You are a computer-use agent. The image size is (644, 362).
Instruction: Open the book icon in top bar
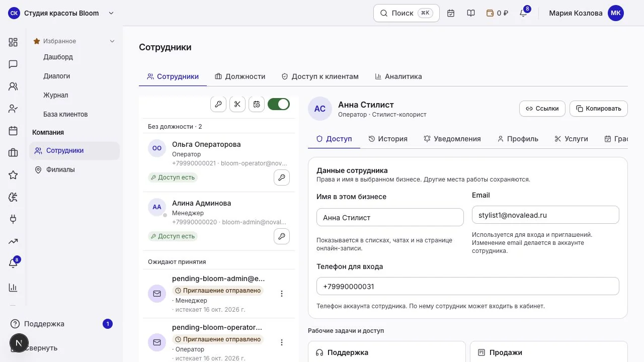(x=471, y=13)
